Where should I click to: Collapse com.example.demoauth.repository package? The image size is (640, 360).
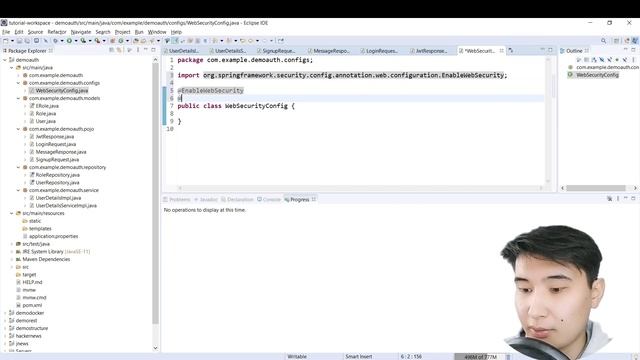(x=18, y=167)
